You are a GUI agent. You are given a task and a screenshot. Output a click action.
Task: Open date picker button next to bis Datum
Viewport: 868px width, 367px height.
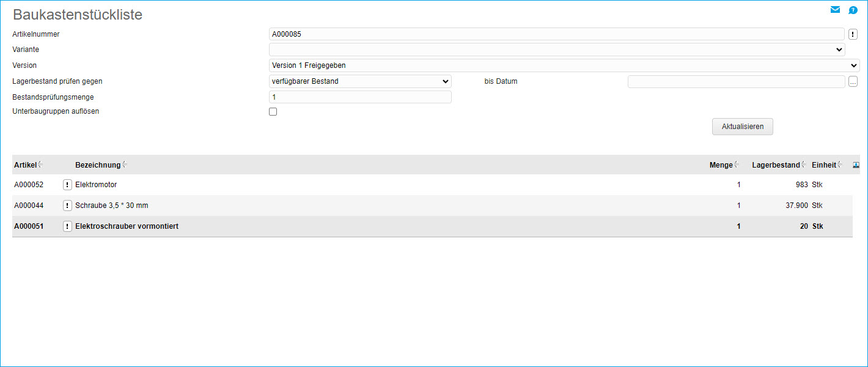click(x=853, y=82)
